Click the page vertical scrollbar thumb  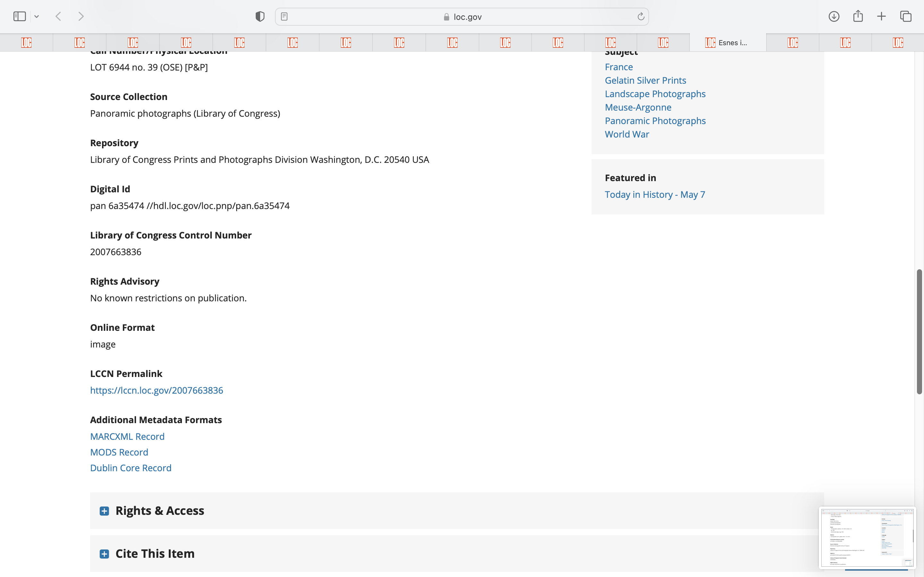click(919, 331)
